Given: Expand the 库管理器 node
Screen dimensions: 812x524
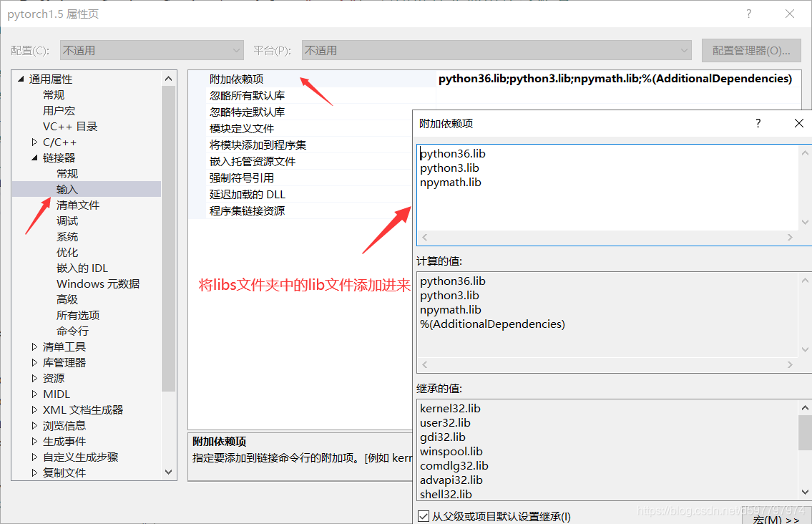Looking at the screenshot, I should pos(34,362).
